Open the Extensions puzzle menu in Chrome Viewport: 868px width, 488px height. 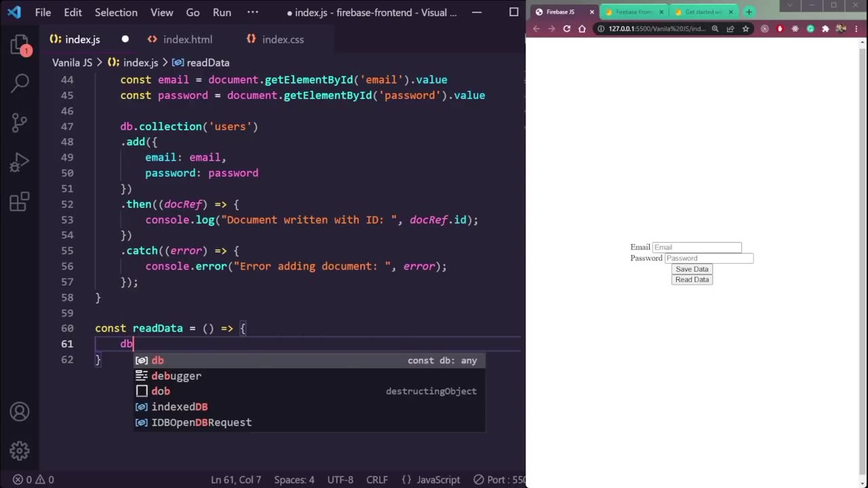[825, 28]
